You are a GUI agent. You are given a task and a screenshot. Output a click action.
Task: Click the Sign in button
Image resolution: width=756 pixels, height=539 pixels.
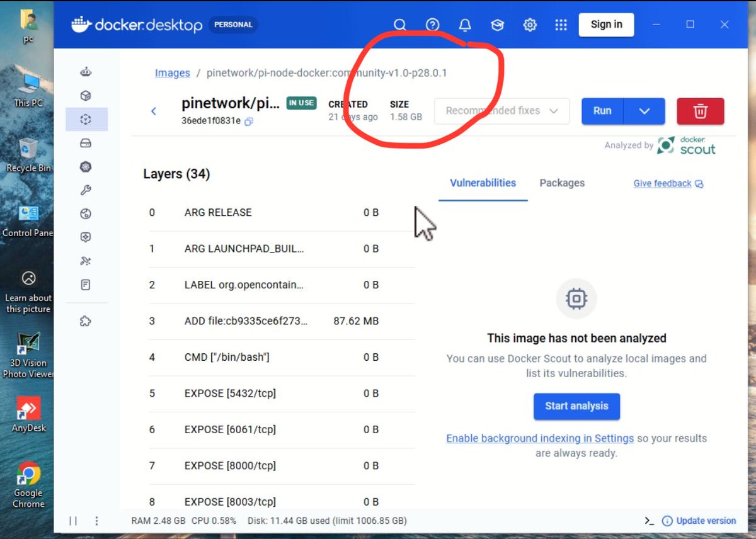(x=606, y=25)
